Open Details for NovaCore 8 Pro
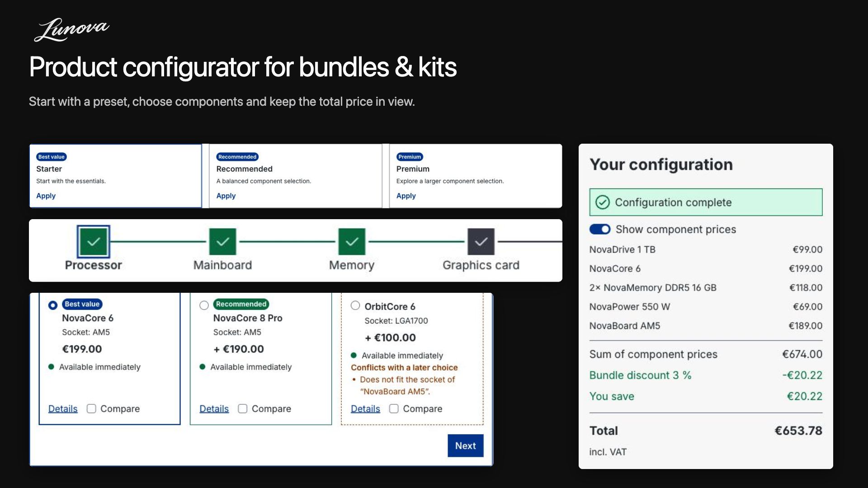Screen dimensions: 868x488 point(214,408)
